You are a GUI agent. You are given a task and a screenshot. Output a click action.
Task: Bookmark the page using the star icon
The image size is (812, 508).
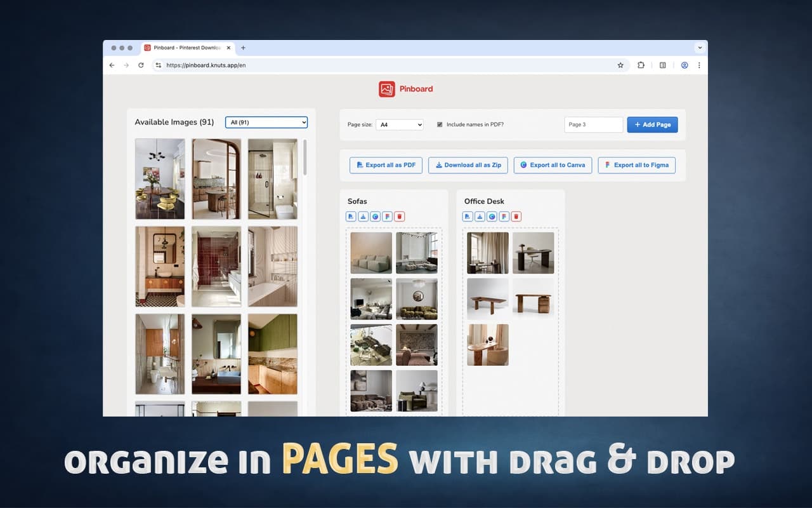pyautogui.click(x=620, y=65)
